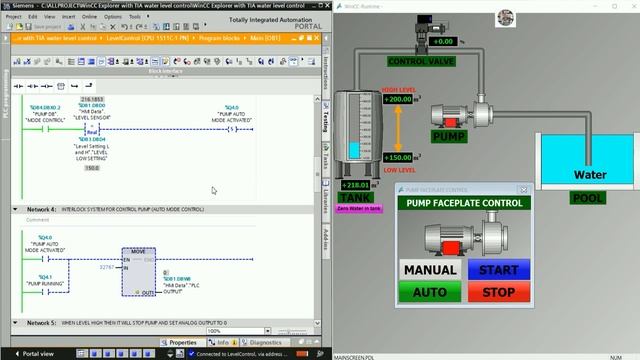Viewport: 640px width, 360px height.
Task: Click the close branch icon
Action: coord(89,86)
